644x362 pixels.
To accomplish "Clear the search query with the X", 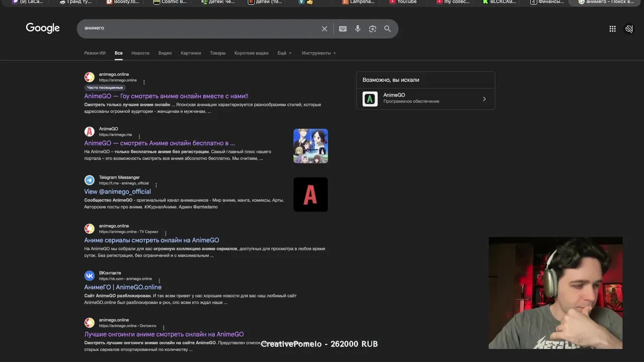I will click(x=325, y=29).
